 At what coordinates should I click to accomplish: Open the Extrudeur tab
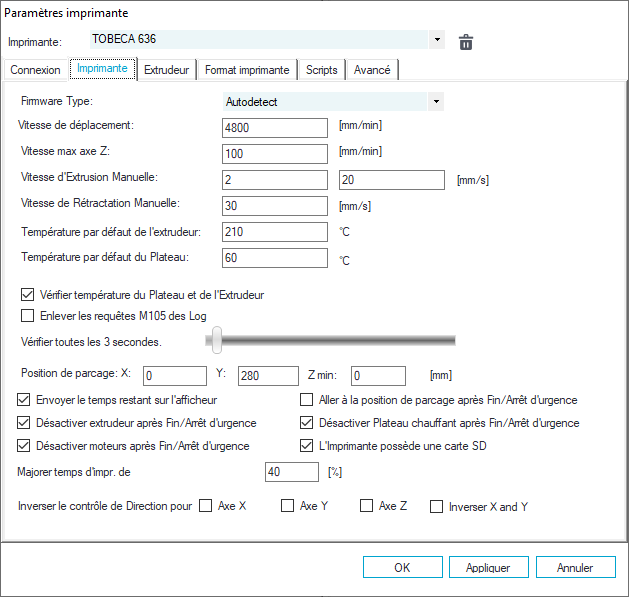pos(166,70)
